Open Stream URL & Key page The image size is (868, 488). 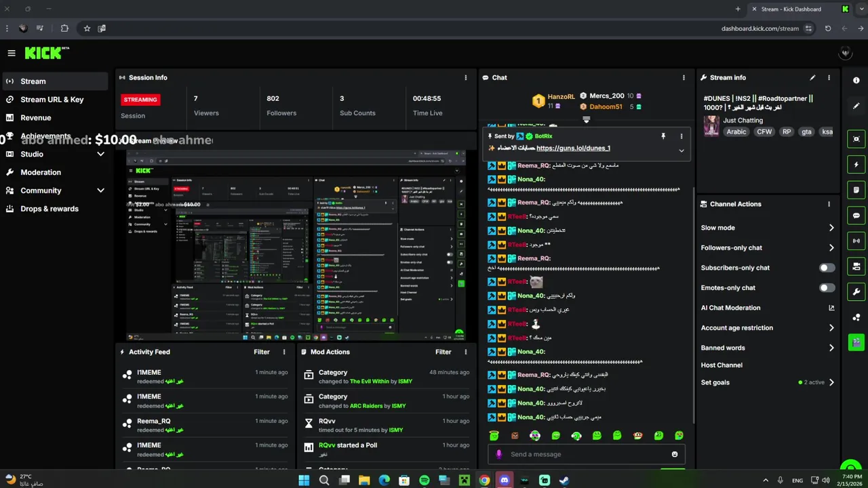click(x=54, y=100)
